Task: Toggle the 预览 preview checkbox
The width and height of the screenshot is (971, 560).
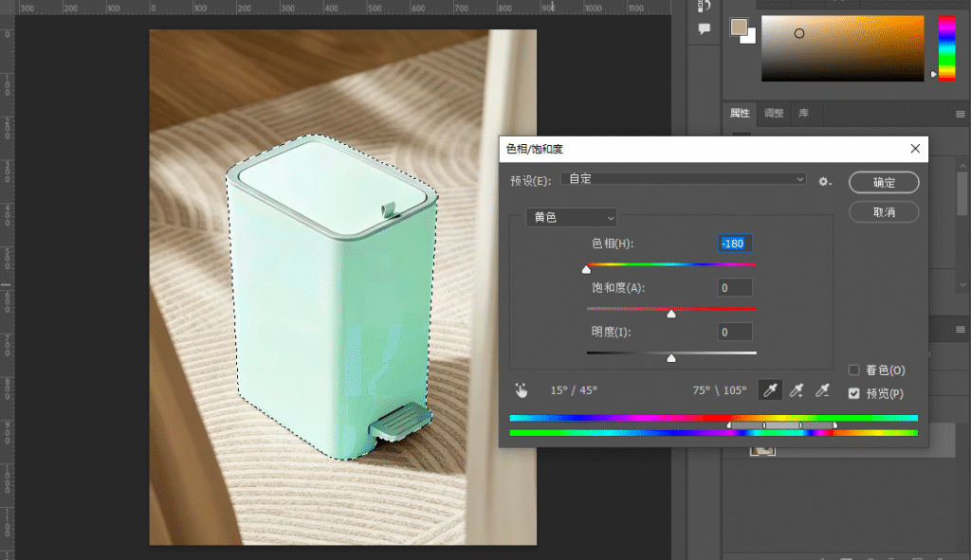Action: (854, 393)
